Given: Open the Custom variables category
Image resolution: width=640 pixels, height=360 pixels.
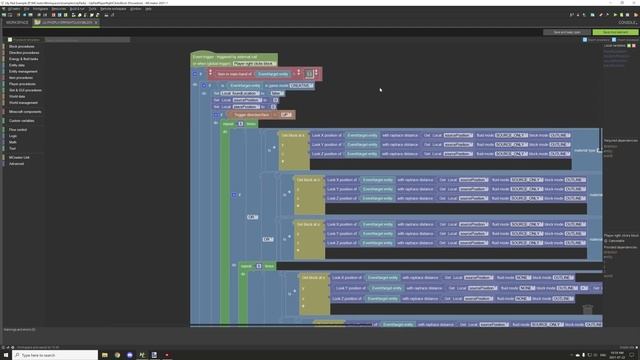Looking at the screenshot, I should click(22, 121).
